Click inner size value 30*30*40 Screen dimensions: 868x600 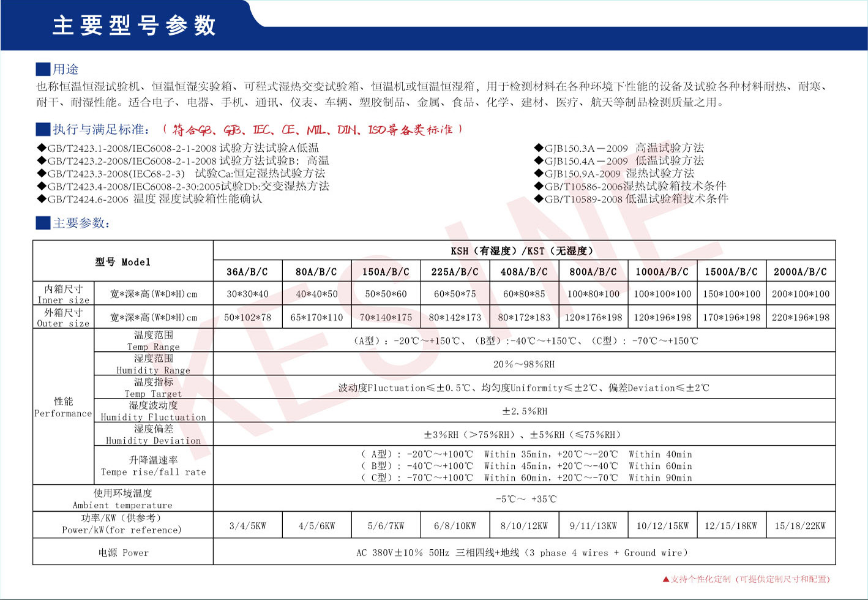coord(247,294)
